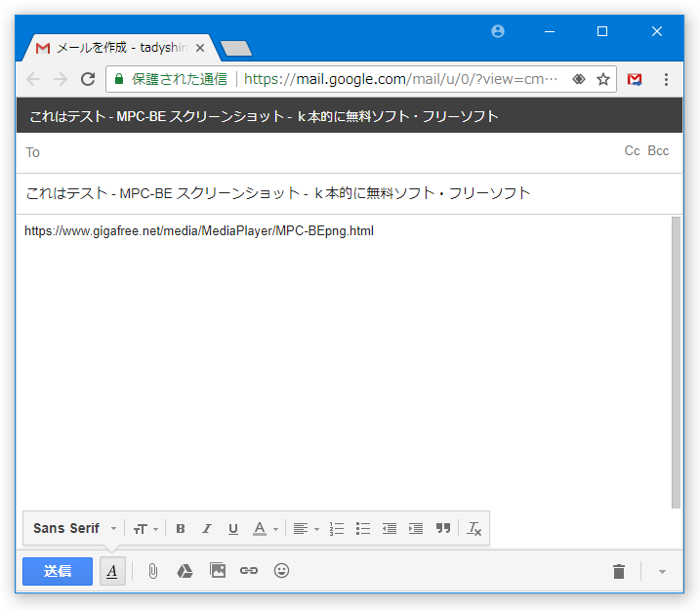The height and width of the screenshot is (611, 700).
Task: Insert a file from Google Drive
Action: (185, 571)
